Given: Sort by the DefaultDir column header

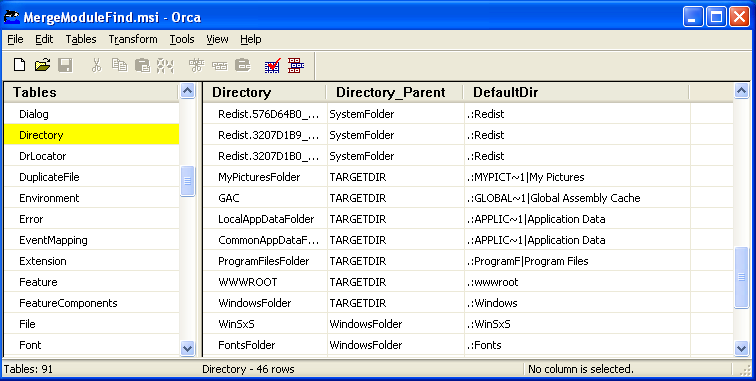Looking at the screenshot, I should [x=577, y=92].
